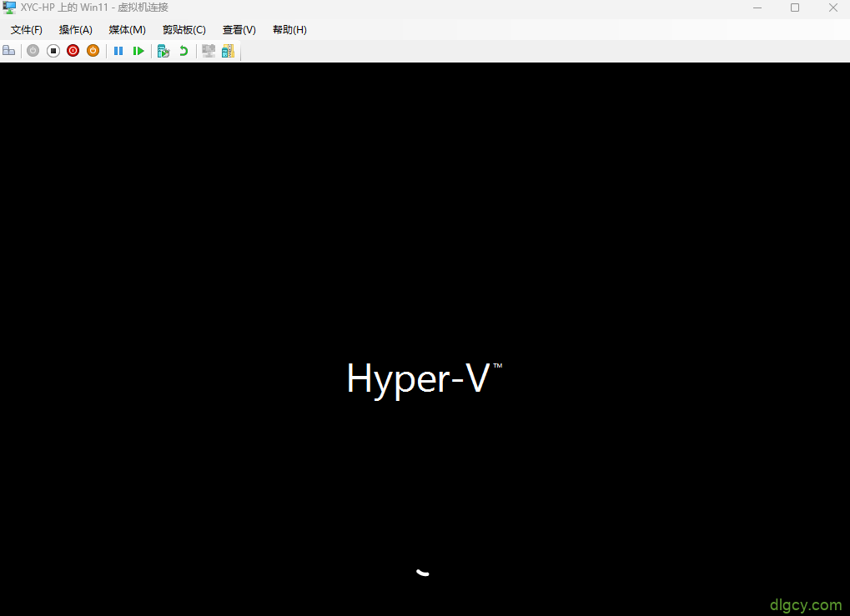Click the VM connection title bar icon
850x616 pixels.
point(9,8)
